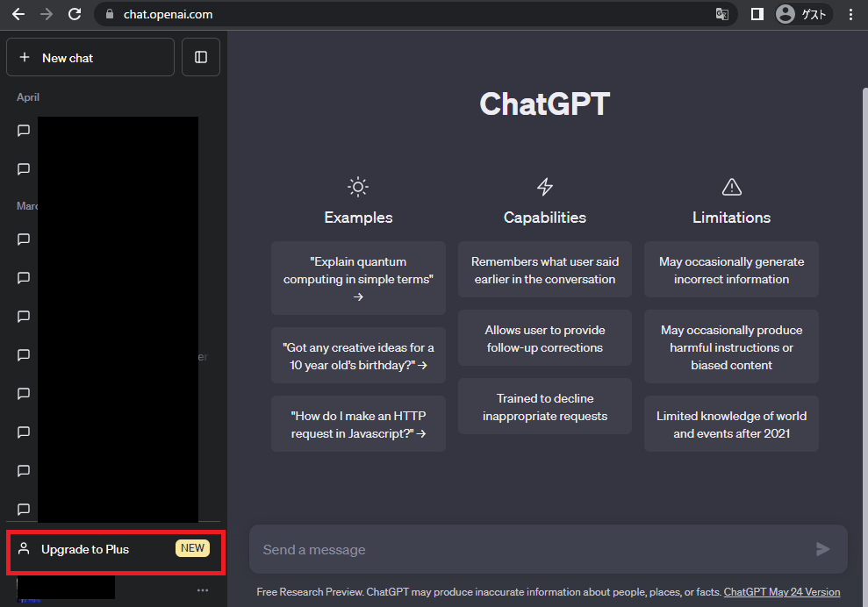This screenshot has height=607, width=868.
Task: Reload the page with the refresh icon
Action: point(74,14)
